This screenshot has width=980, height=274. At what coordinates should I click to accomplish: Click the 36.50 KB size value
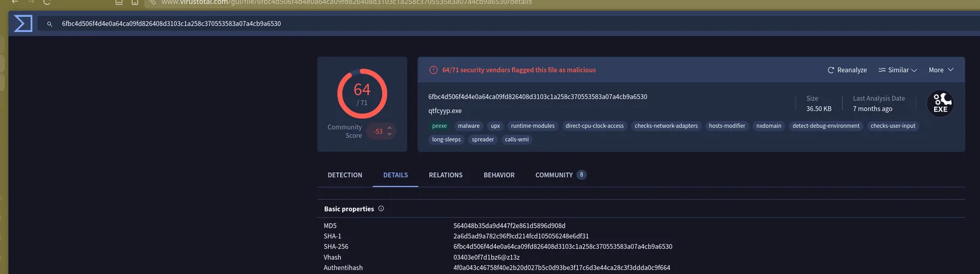[x=819, y=108]
